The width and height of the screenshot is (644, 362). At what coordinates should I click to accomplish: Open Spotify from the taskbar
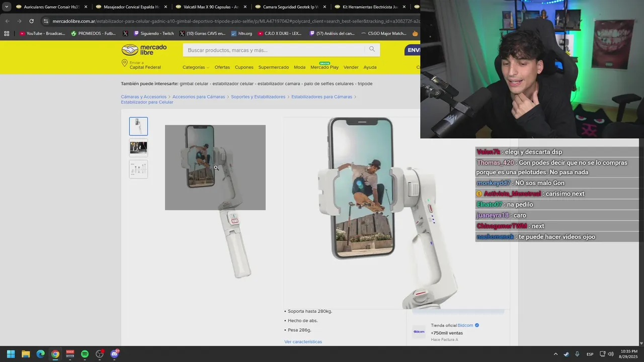coord(85,354)
